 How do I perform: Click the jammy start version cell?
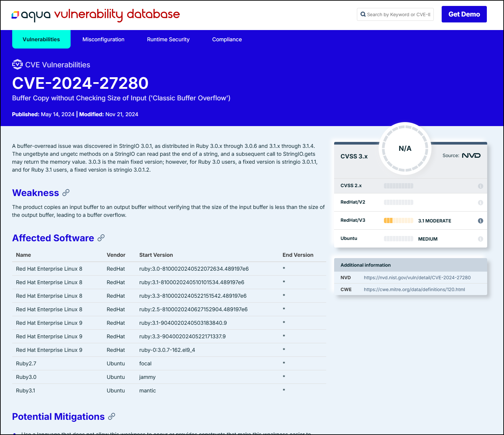[147, 377]
